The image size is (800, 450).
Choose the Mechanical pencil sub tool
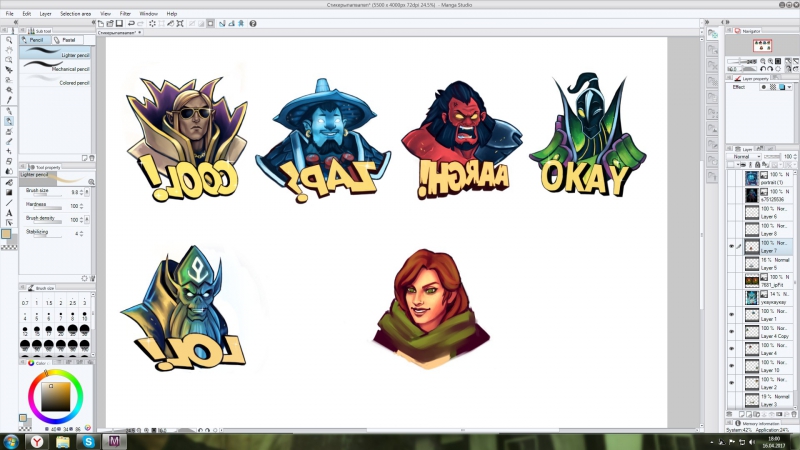click(x=56, y=67)
